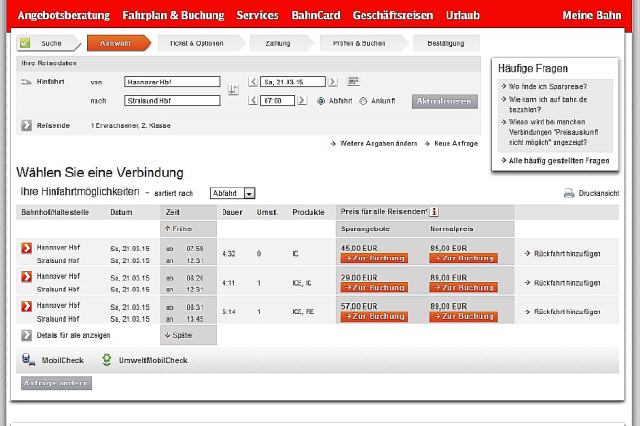
Task: Expand details of 07:56 connection
Action: pyautogui.click(x=27, y=248)
